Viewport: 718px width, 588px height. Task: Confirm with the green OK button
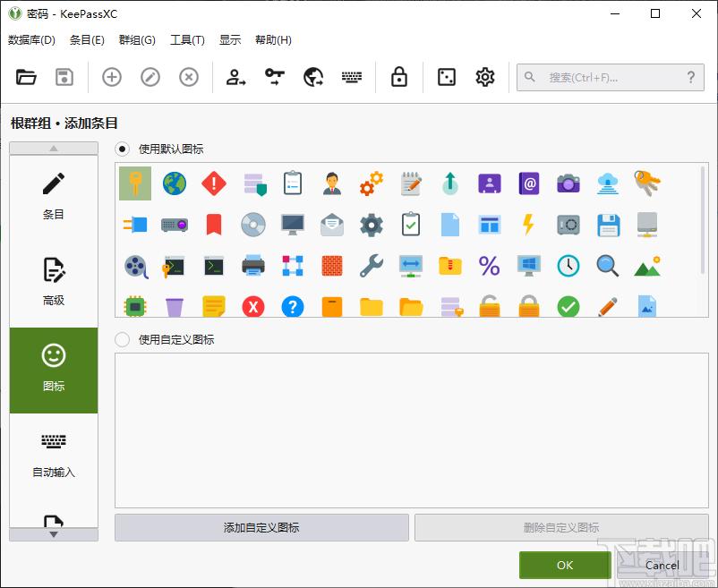(565, 565)
